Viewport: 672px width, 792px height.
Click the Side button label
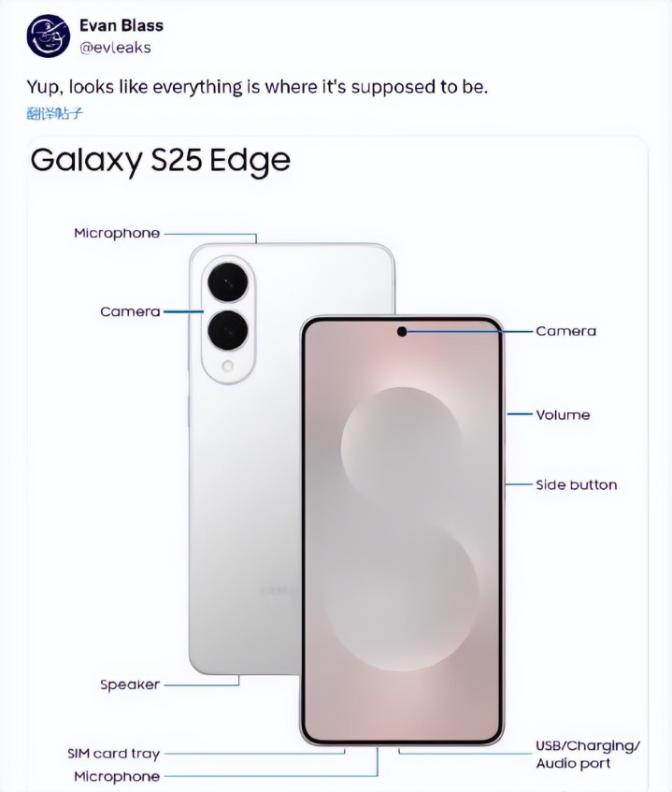coord(576,485)
